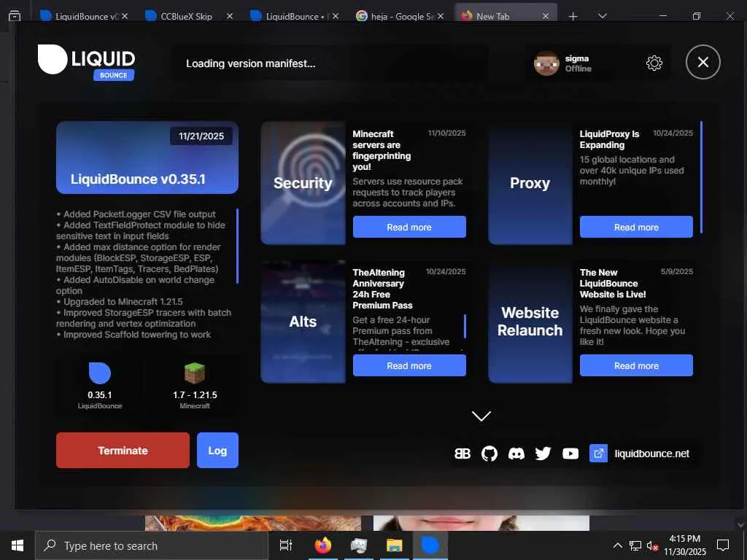Terminate the running client
Image resolution: width=747 pixels, height=560 pixels.
(x=123, y=450)
